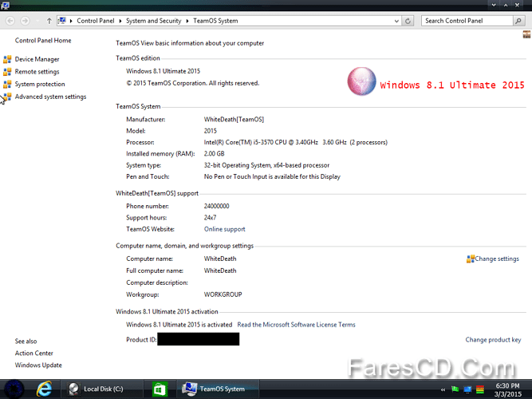Click the address bar computer icon
The height and width of the screenshot is (399, 532).
click(x=62, y=21)
